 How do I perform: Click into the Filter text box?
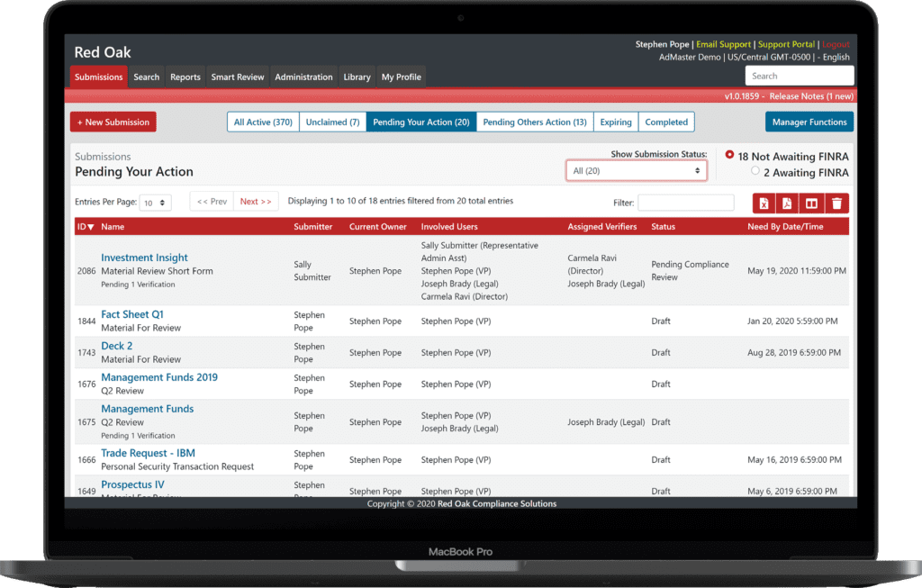(685, 203)
